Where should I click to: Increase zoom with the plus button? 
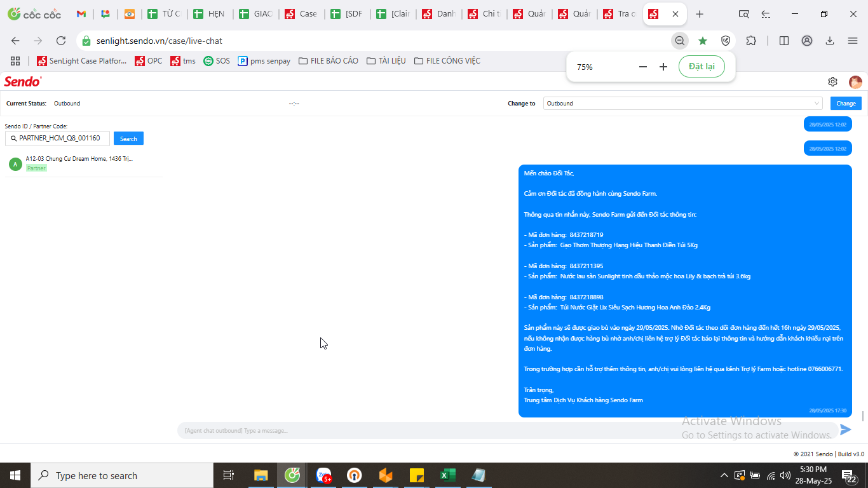click(x=663, y=67)
